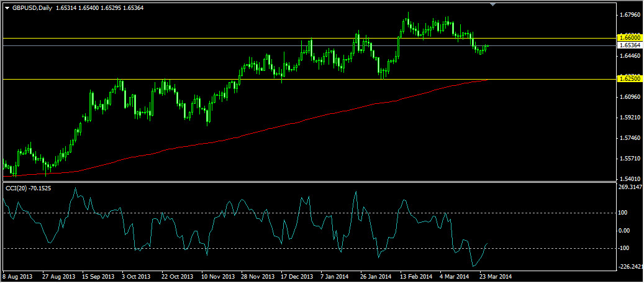This screenshot has width=644, height=283.
Task: Select the gray chart shift triangle marker
Action: [493, 4]
